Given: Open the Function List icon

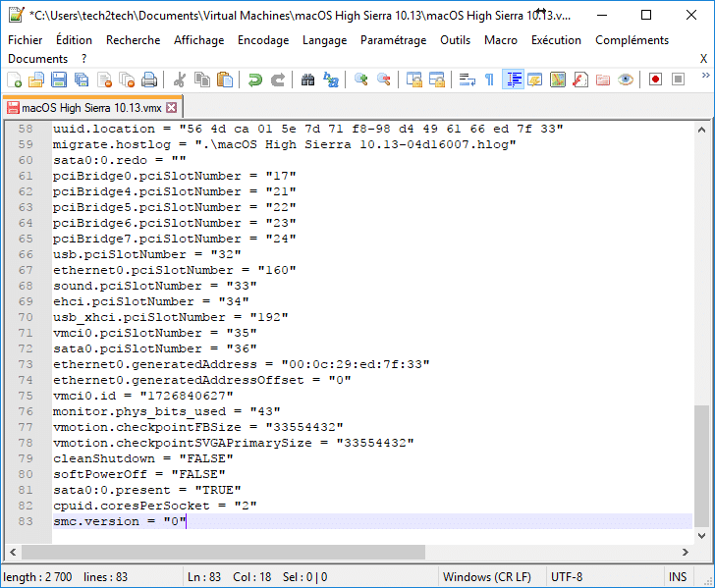Looking at the screenshot, I should pyautogui.click(x=580, y=80).
